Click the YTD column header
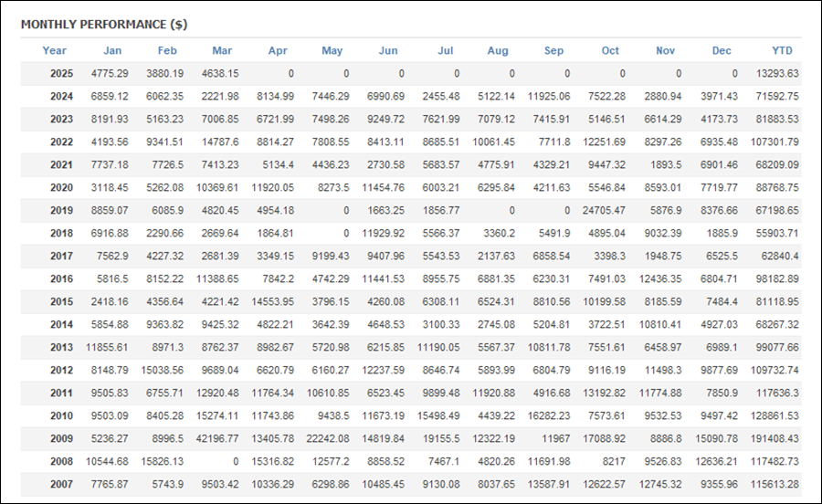Screen dimensions: 822x504 tap(782, 50)
